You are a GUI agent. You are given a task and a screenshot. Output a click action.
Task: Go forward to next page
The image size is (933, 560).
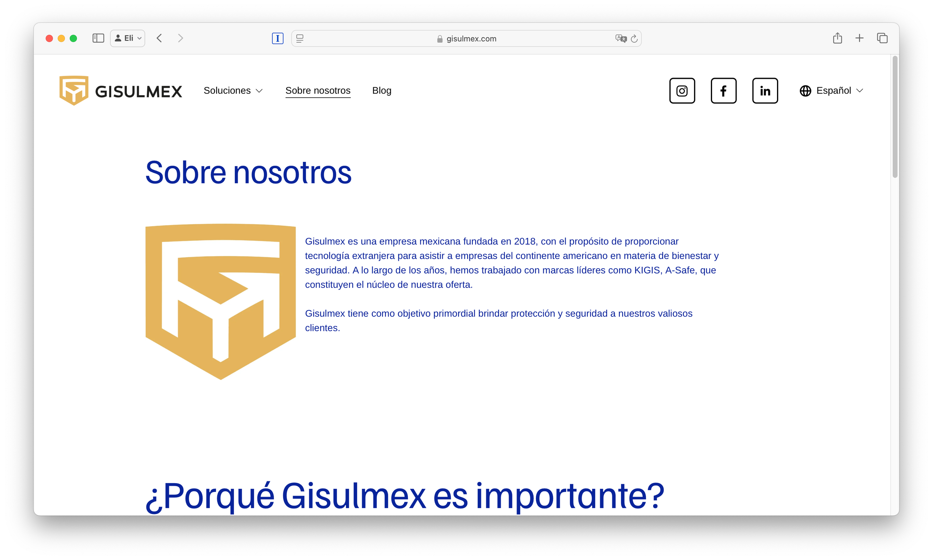180,38
